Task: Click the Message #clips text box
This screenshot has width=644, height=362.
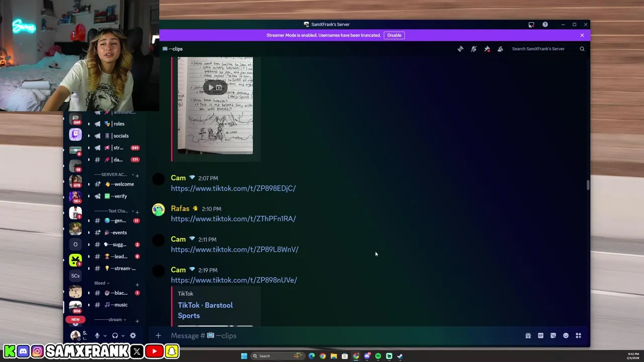Action: pyautogui.click(x=342, y=335)
